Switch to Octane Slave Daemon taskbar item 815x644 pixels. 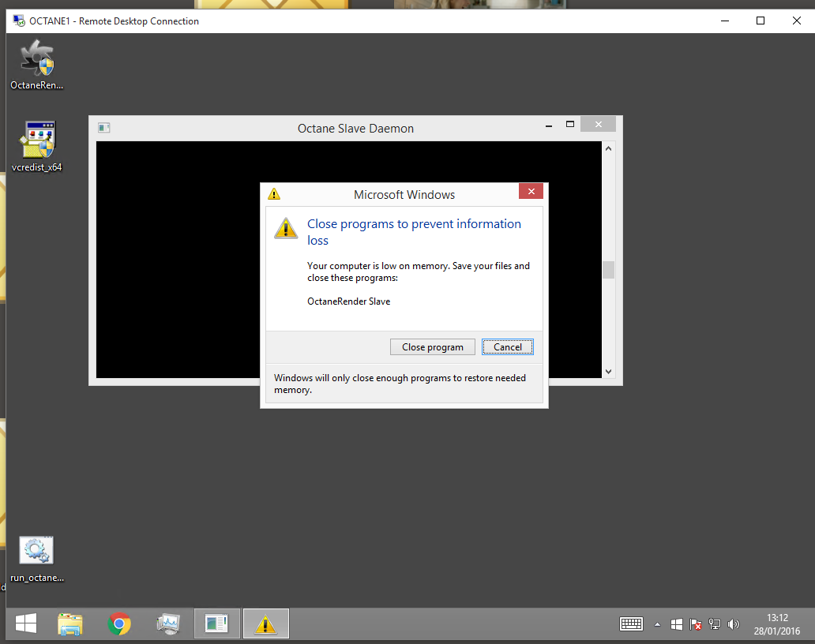216,623
